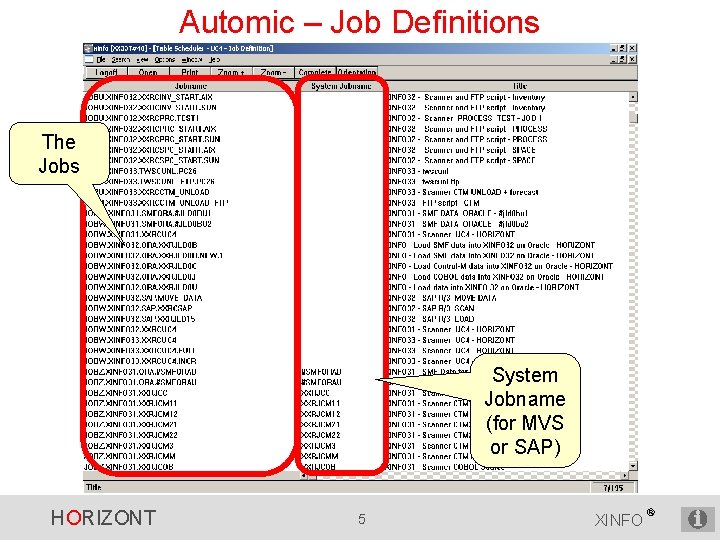Screen dimensions: 720x540
Task: Click the 7/105 status bar counter
Action: tap(613, 488)
